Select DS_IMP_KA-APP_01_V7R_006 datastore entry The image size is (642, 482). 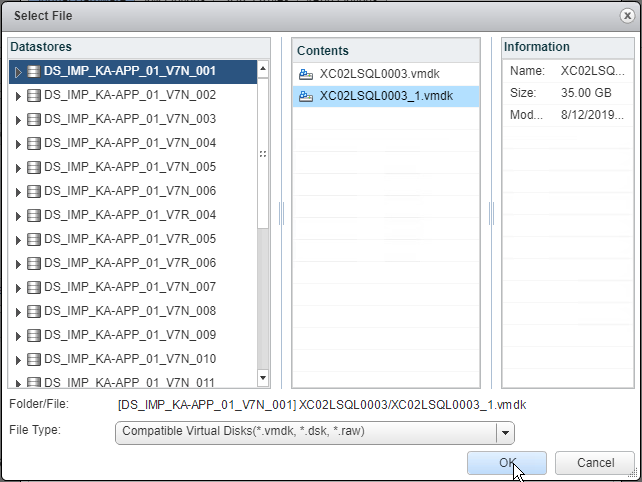coord(129,263)
